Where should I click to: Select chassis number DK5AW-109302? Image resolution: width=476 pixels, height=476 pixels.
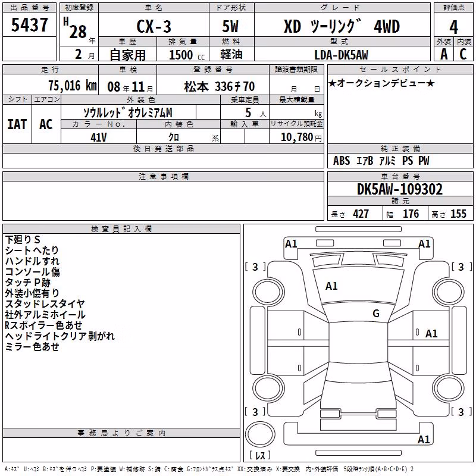tap(400, 189)
